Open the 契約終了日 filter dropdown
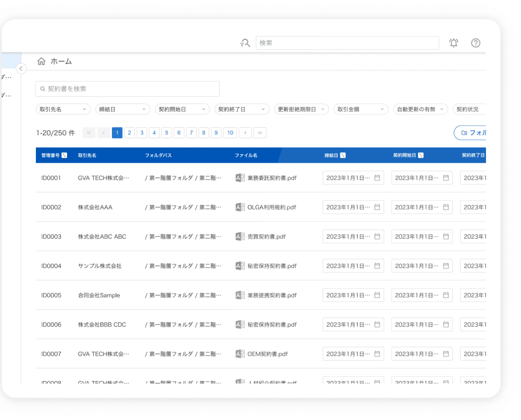Screen dimensions: 521x420 pyautogui.click(x=242, y=109)
